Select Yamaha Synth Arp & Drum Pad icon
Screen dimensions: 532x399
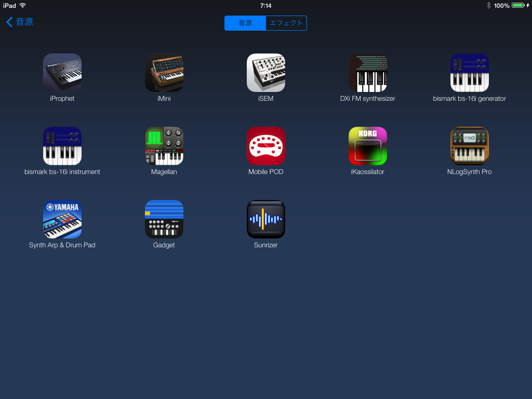click(62, 219)
